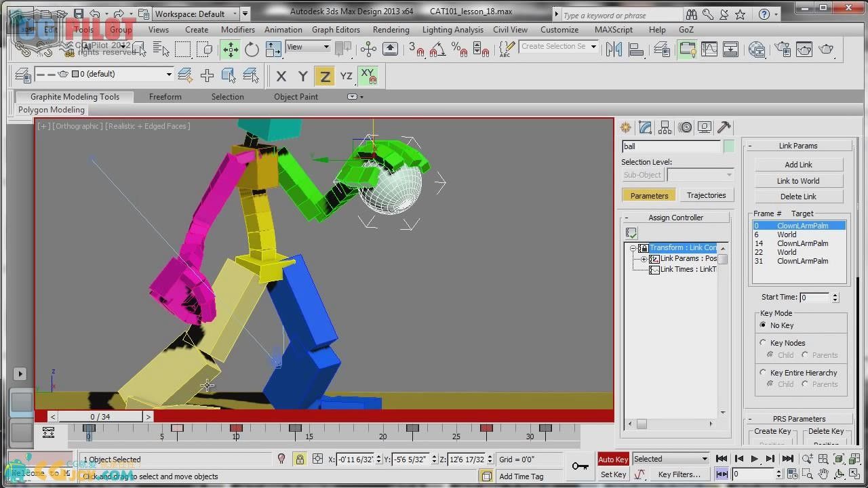
Task: Click the Add Link button
Action: click(799, 165)
